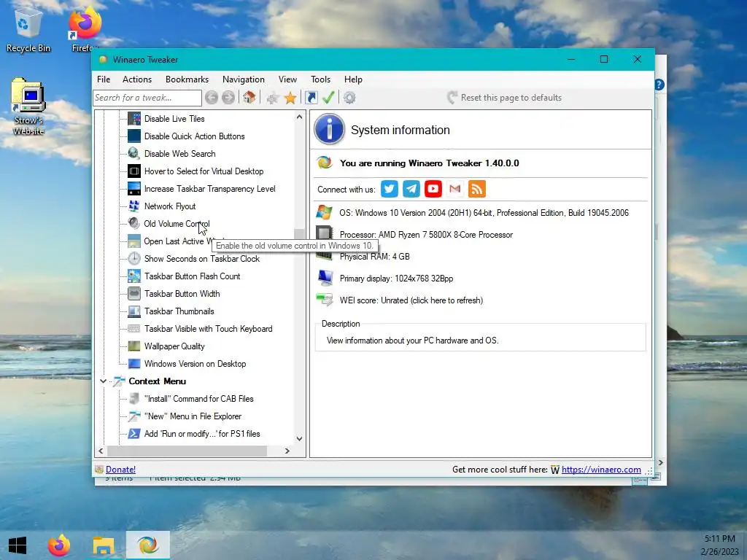This screenshot has width=747, height=560.
Task: Click the green checkmark toolbar icon
Action: click(329, 98)
